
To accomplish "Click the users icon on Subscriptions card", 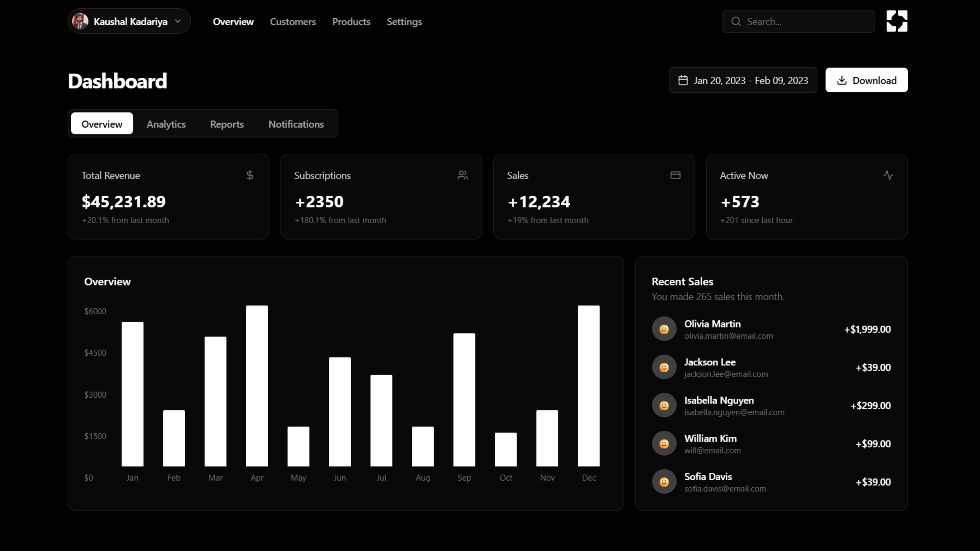I will click(463, 175).
